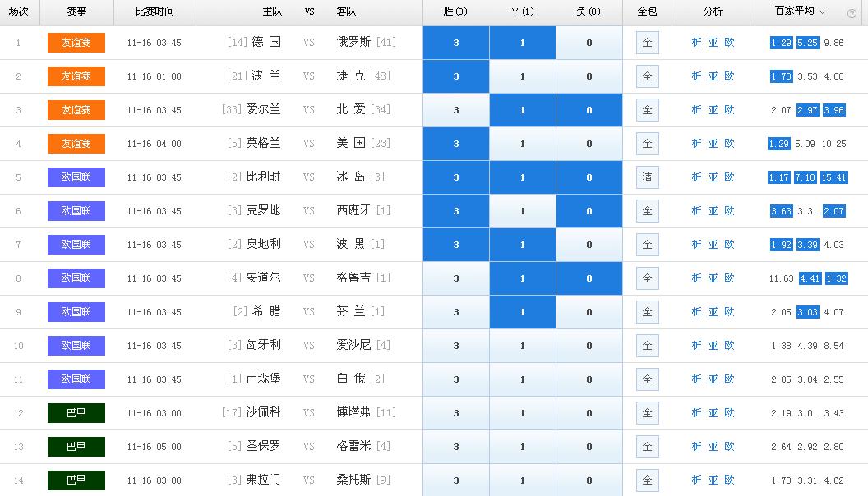Click odds value 1.29 for 德国 match
The width and height of the screenshot is (868, 496).
pyautogui.click(x=781, y=43)
